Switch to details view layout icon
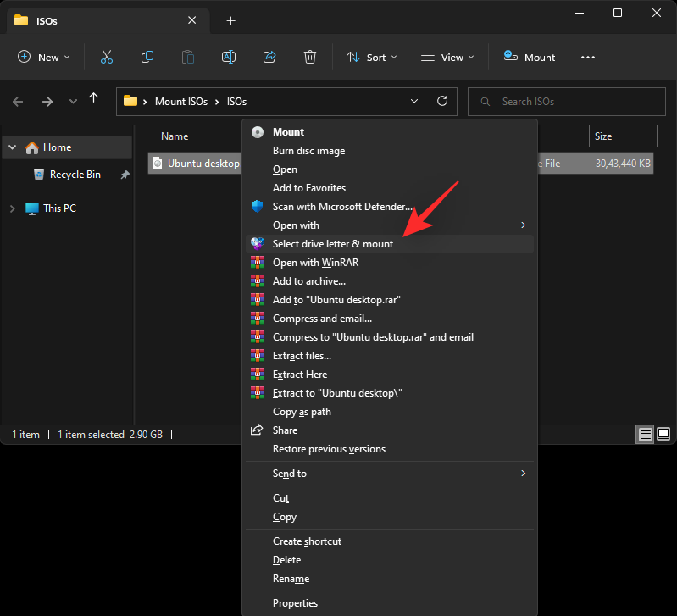Screen dimensions: 677x616 (646, 435)
